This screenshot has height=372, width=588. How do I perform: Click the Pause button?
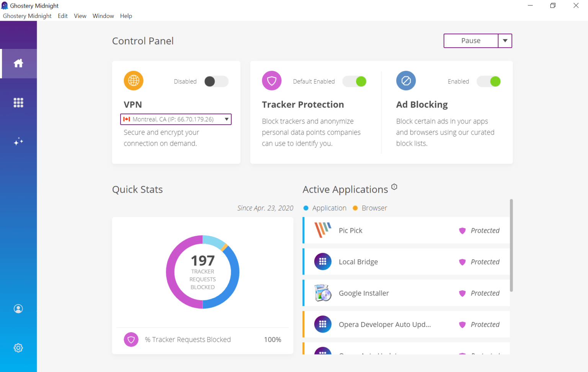click(471, 41)
